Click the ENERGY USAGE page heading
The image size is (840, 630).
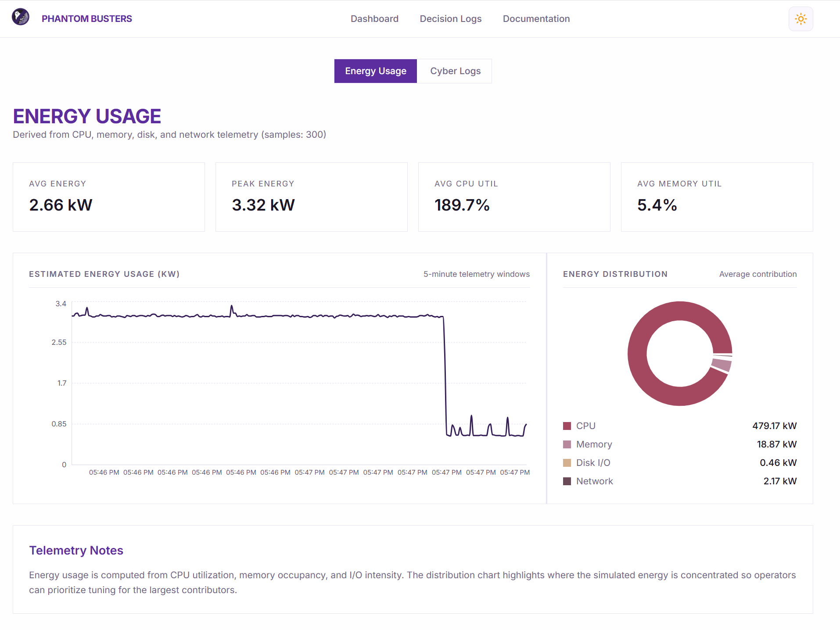coord(87,116)
